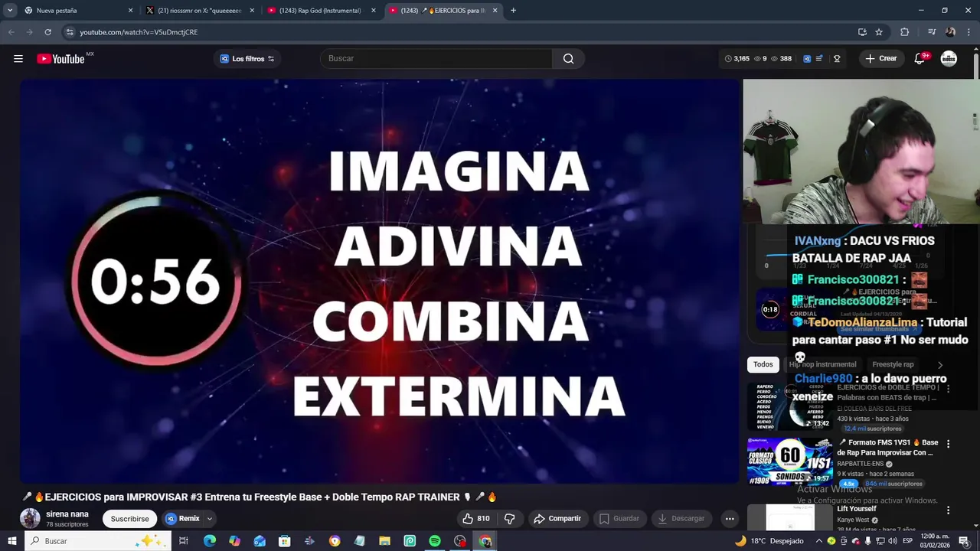Expand the Remix dropdown arrow
The image size is (980, 551).
click(x=209, y=519)
